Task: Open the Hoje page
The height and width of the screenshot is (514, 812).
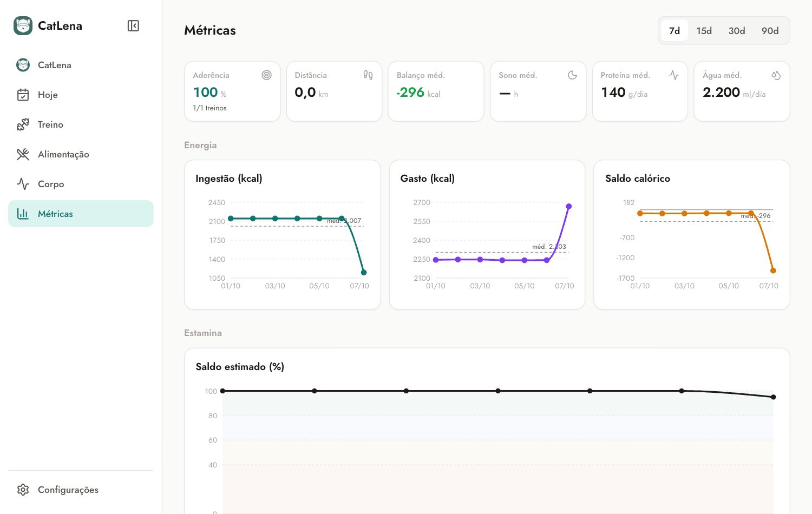Action: [81, 95]
